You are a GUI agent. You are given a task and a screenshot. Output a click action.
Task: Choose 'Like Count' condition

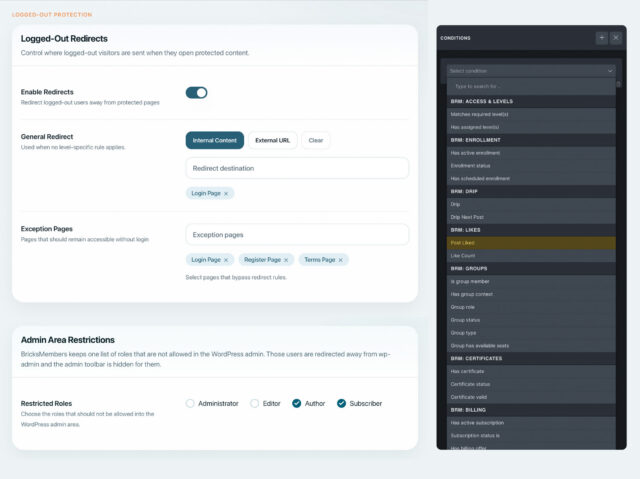pos(531,256)
